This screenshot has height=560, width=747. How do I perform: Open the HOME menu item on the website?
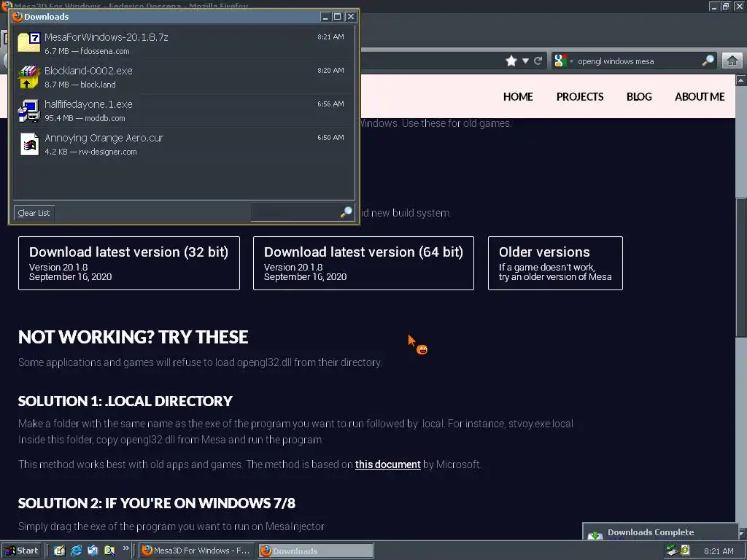coord(518,97)
